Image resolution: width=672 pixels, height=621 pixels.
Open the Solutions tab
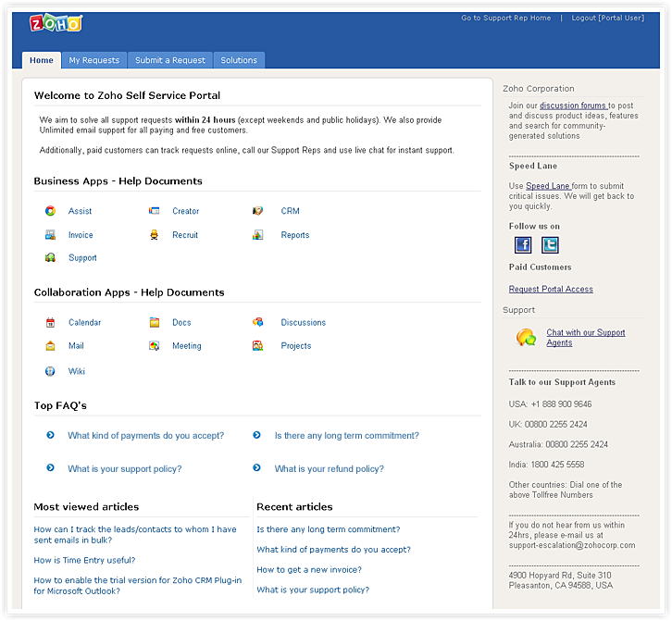[x=239, y=60]
